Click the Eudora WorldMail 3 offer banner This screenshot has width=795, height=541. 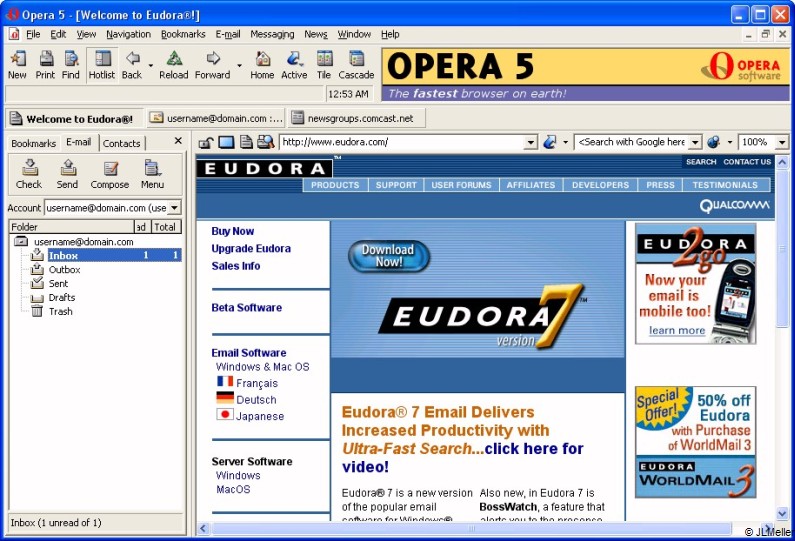click(695, 442)
